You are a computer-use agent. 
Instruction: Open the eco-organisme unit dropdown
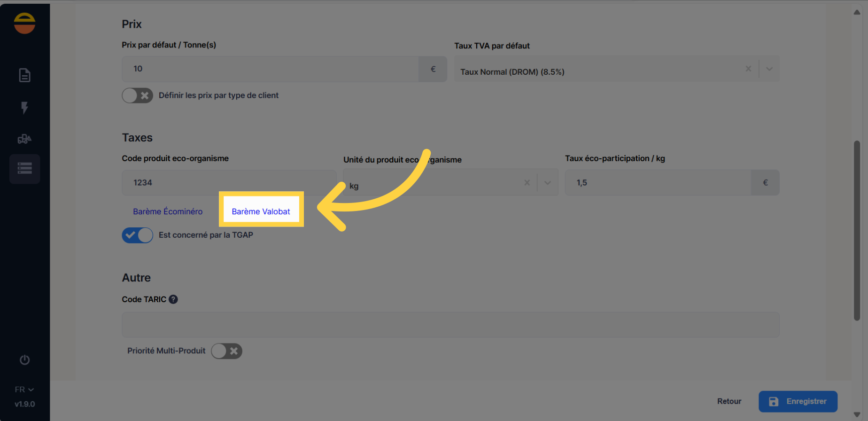click(548, 183)
